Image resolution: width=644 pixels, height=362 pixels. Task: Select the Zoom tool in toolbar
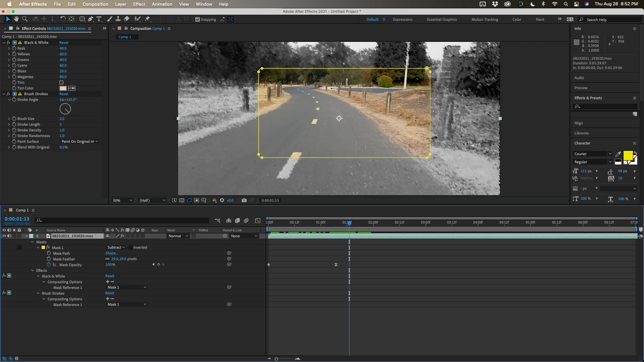(24, 19)
